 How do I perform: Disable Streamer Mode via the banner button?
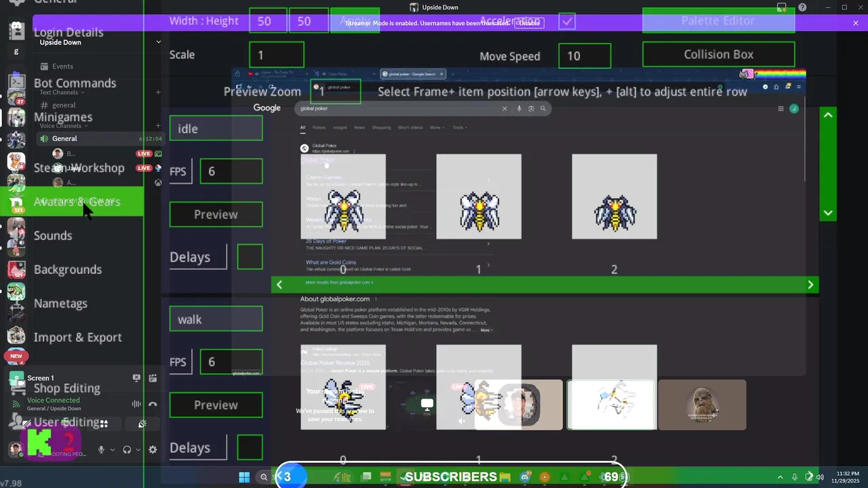pos(529,23)
